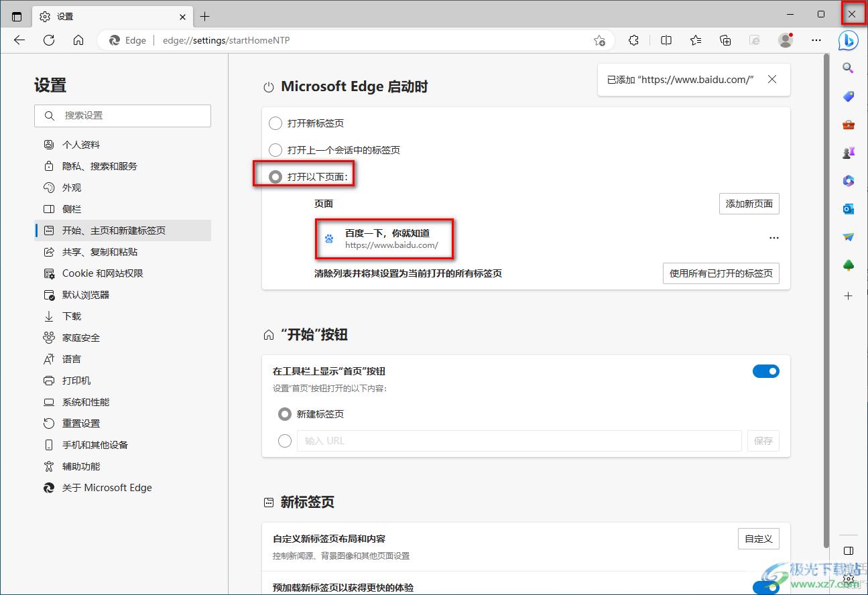Select the URL radio option for home button
The image size is (868, 595).
coord(285,441)
